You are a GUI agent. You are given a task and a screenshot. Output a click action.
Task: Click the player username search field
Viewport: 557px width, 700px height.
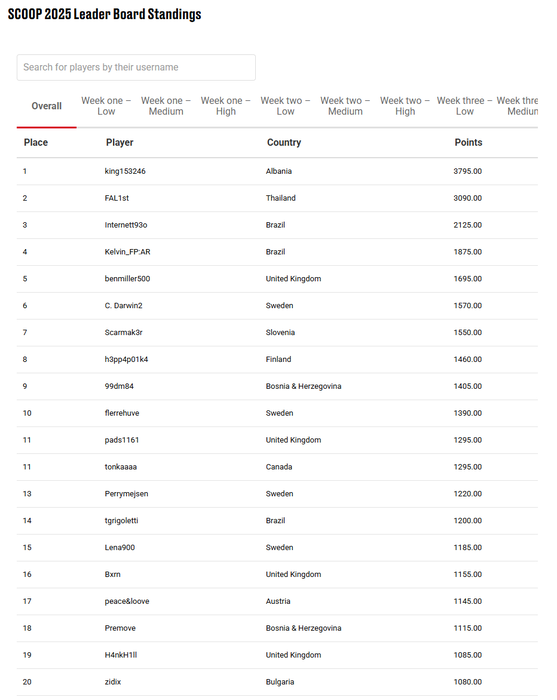(136, 67)
